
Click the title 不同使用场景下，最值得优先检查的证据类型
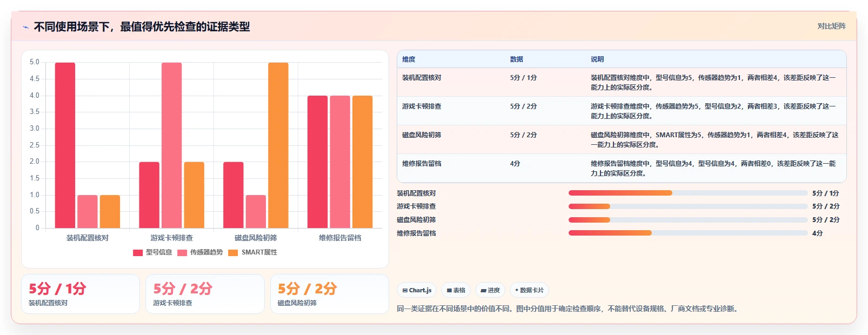(x=142, y=27)
